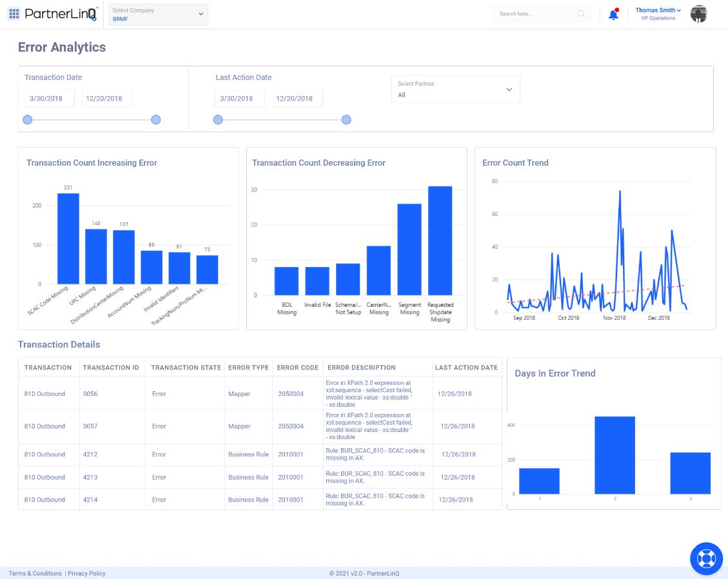Select the SCAC Code Missing bar

68,239
